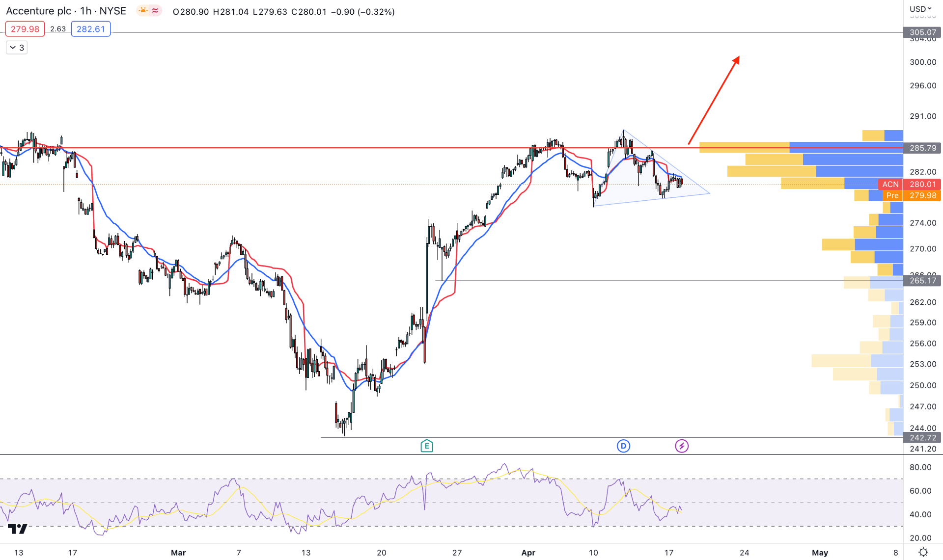Expand the indicators legend showing 3

(x=17, y=48)
